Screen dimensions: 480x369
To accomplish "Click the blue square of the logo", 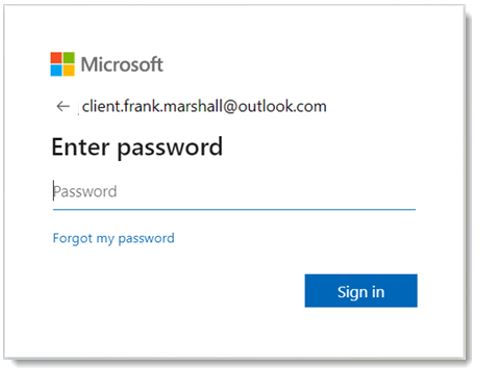I will click(x=56, y=70).
